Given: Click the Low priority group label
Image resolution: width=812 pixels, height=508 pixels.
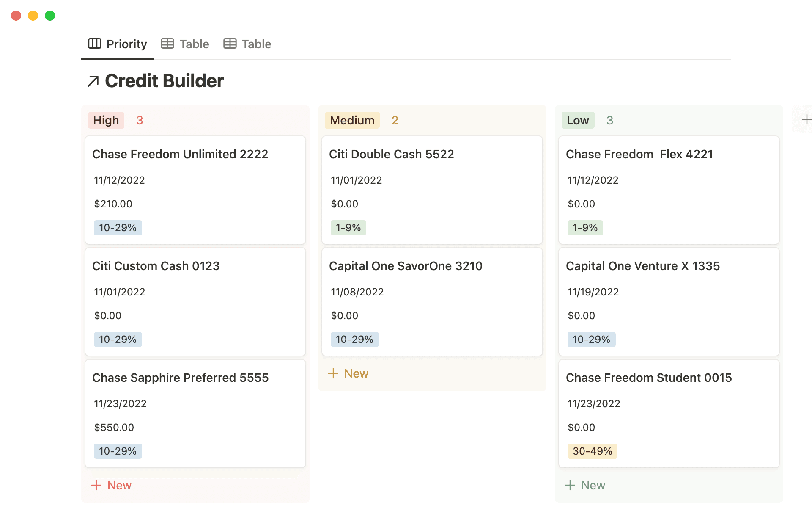Looking at the screenshot, I should point(578,120).
